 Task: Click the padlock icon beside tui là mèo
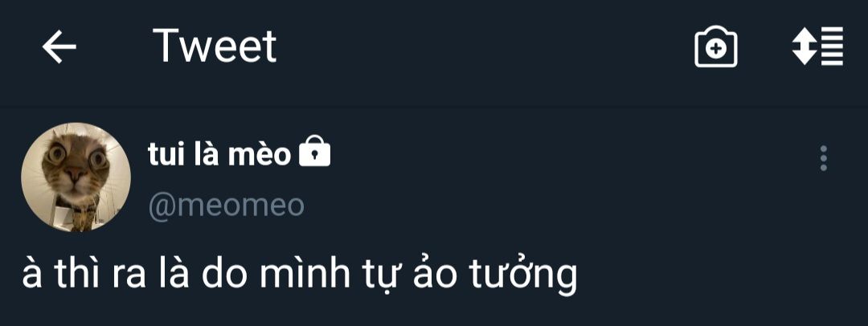(x=314, y=151)
